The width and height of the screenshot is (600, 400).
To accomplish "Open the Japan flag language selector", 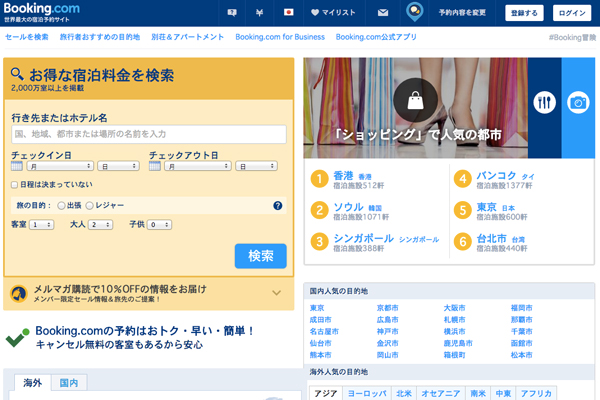I will point(289,12).
